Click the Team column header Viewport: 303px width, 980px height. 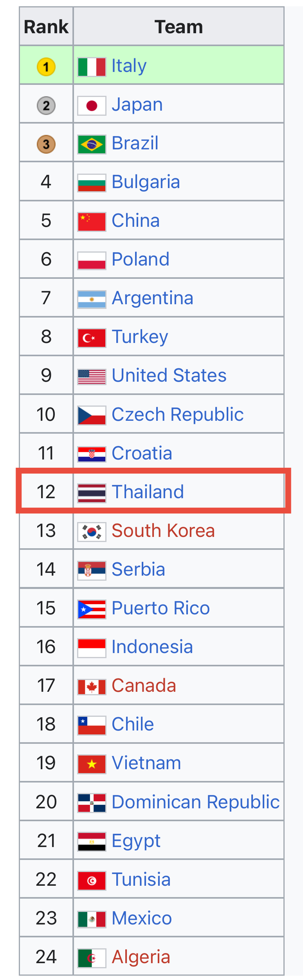[x=179, y=27]
